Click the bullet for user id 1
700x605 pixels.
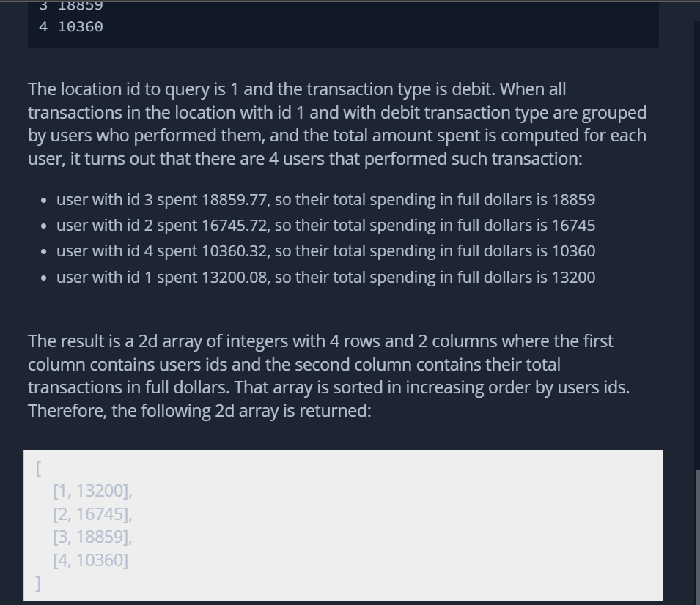(x=45, y=278)
